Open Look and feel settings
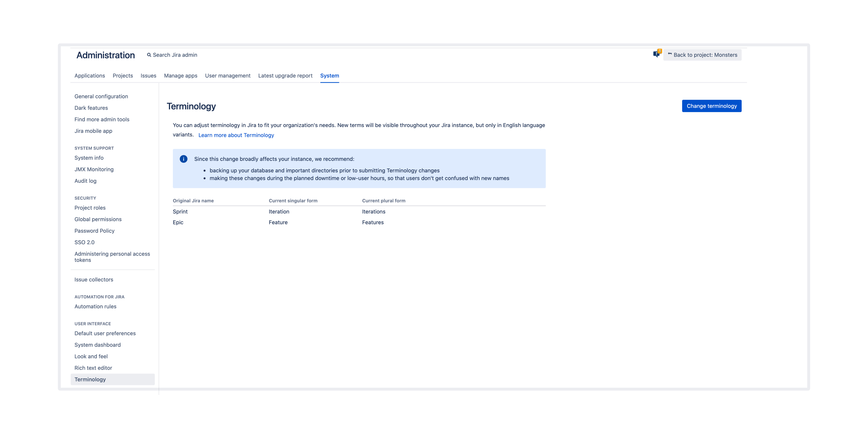The image size is (868, 434). pos(91,356)
